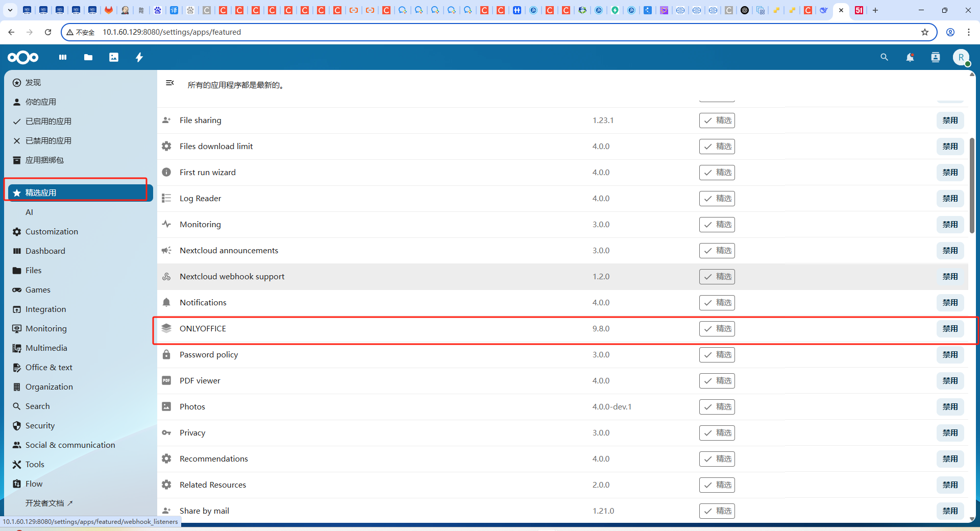Click the Nextcloud webhook support app name

pos(232,276)
